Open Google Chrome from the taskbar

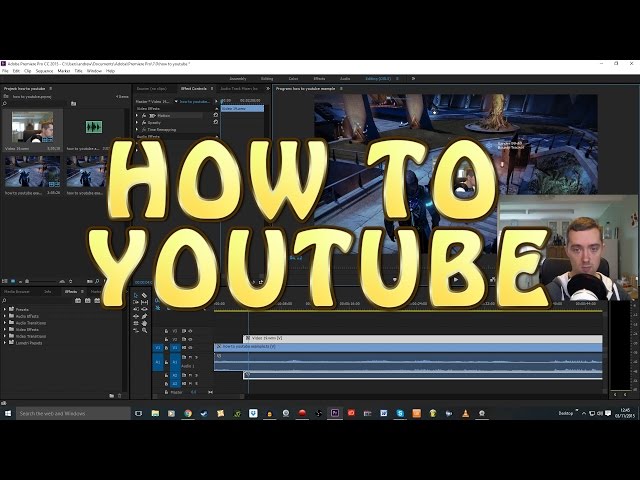[x=188, y=413]
